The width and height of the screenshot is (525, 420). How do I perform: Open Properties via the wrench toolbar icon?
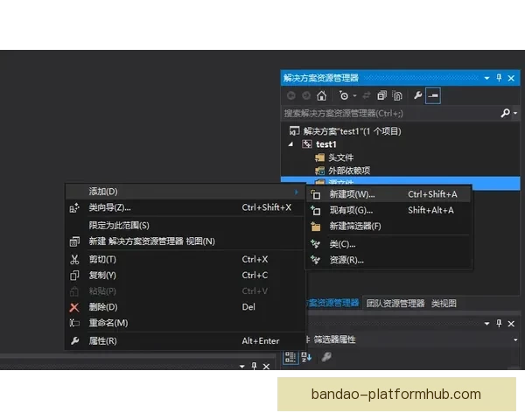(x=417, y=95)
